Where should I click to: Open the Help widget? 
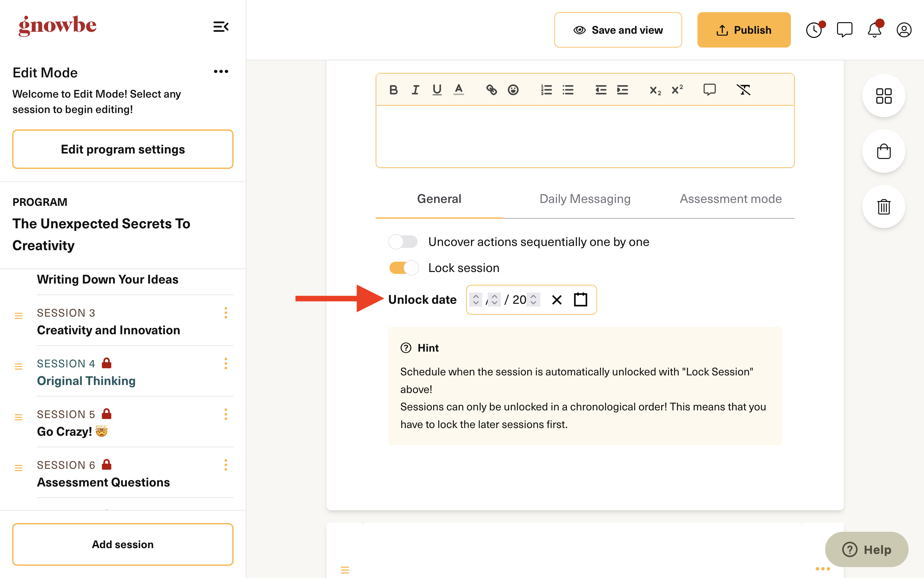(x=866, y=549)
